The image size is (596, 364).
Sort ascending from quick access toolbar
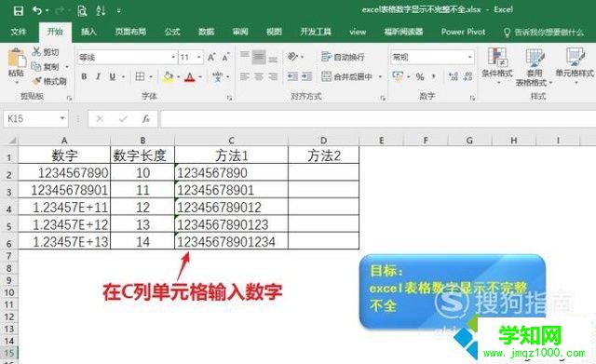click(x=102, y=10)
